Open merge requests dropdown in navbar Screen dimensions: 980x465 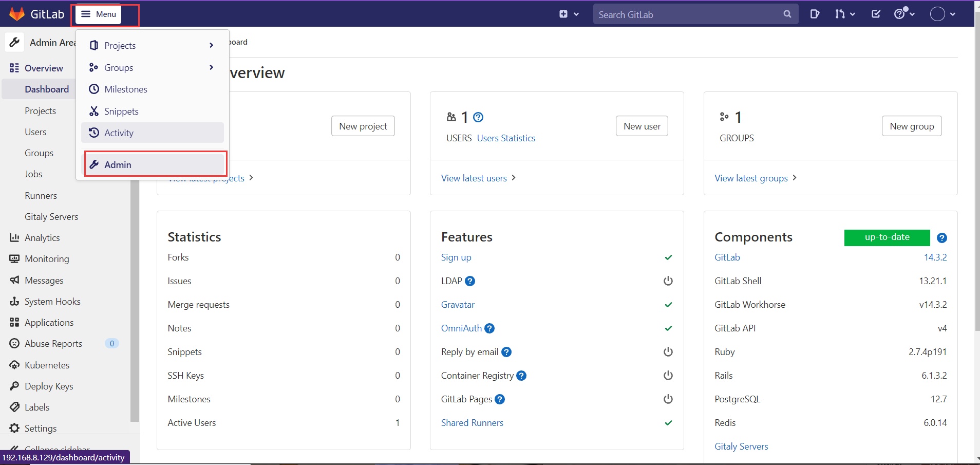845,14
